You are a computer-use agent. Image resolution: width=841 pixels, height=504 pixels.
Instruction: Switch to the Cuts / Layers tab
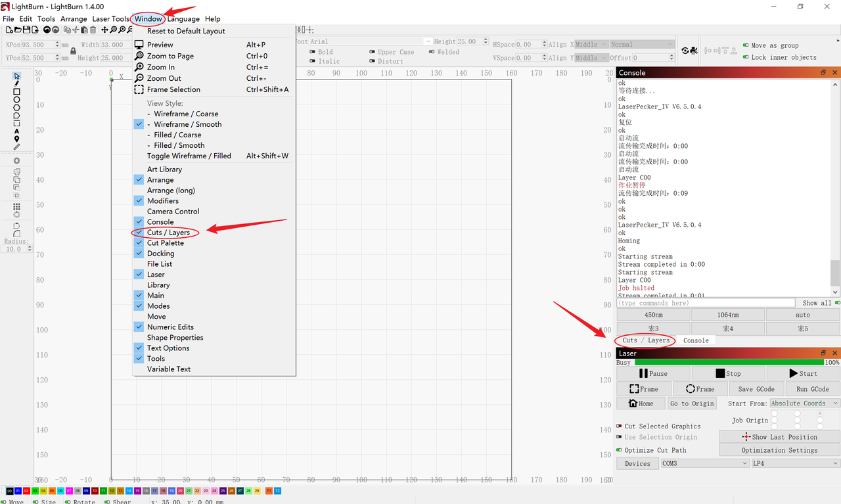coord(646,340)
